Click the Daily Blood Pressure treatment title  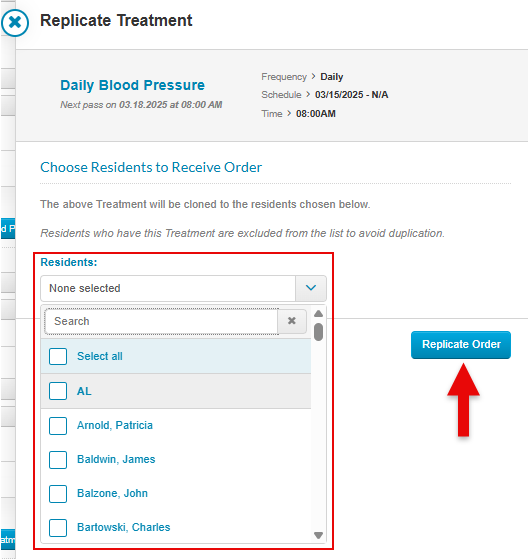pyautogui.click(x=132, y=85)
